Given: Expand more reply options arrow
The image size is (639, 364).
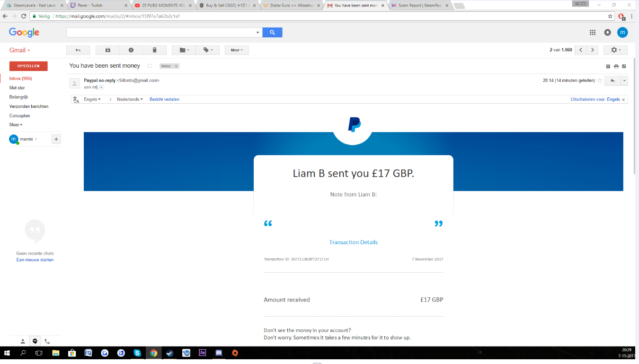Looking at the screenshot, I should click(x=624, y=80).
